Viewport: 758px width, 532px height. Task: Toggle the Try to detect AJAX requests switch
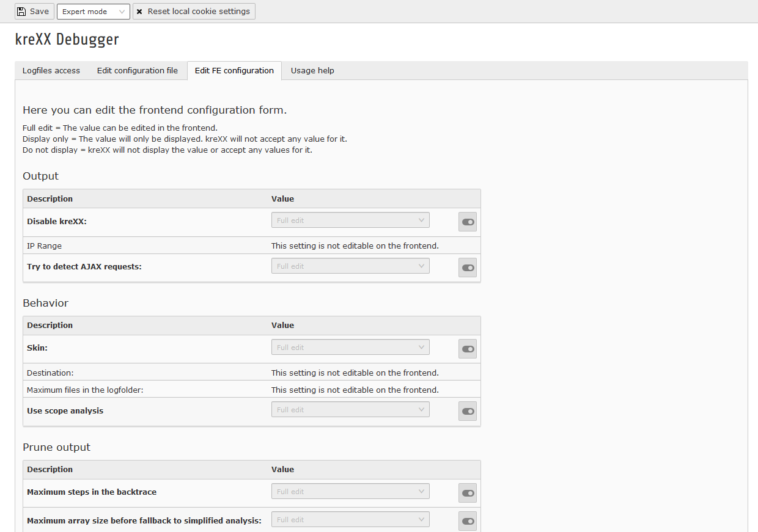point(468,268)
